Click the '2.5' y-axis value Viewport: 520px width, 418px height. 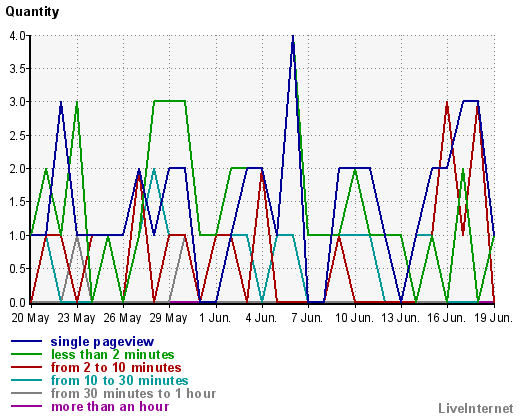click(17, 136)
